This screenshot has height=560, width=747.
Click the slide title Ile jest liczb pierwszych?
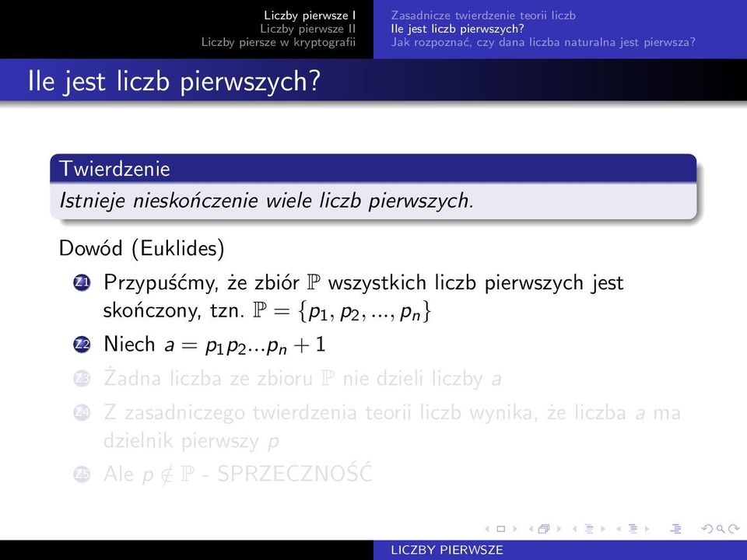tap(174, 81)
